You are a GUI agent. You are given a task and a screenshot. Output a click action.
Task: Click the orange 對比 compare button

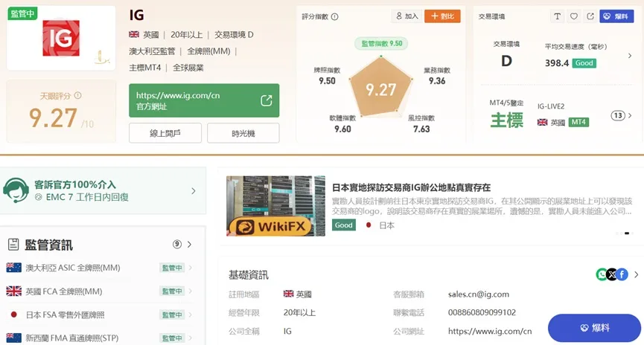[x=442, y=16]
